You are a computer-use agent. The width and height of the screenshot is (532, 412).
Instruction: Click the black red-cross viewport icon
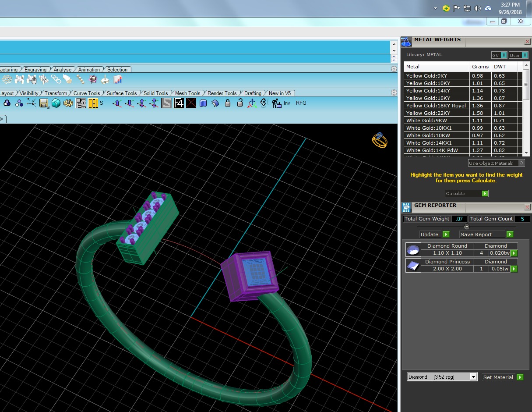pos(191,103)
